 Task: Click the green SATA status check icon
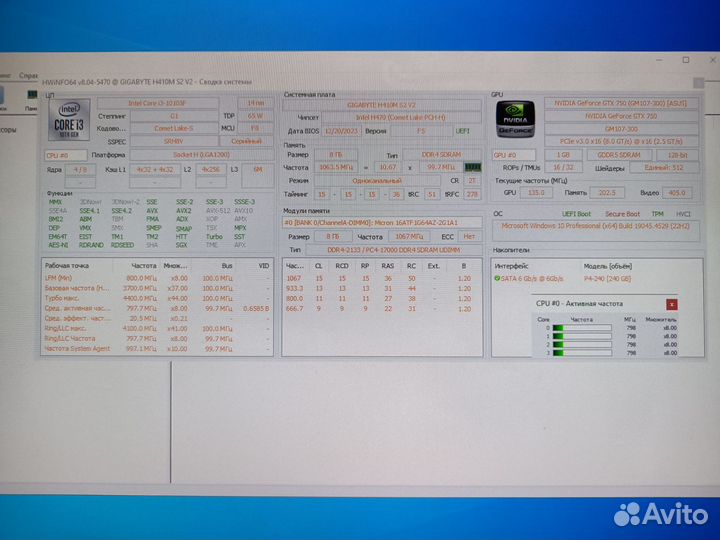pyautogui.click(x=497, y=278)
